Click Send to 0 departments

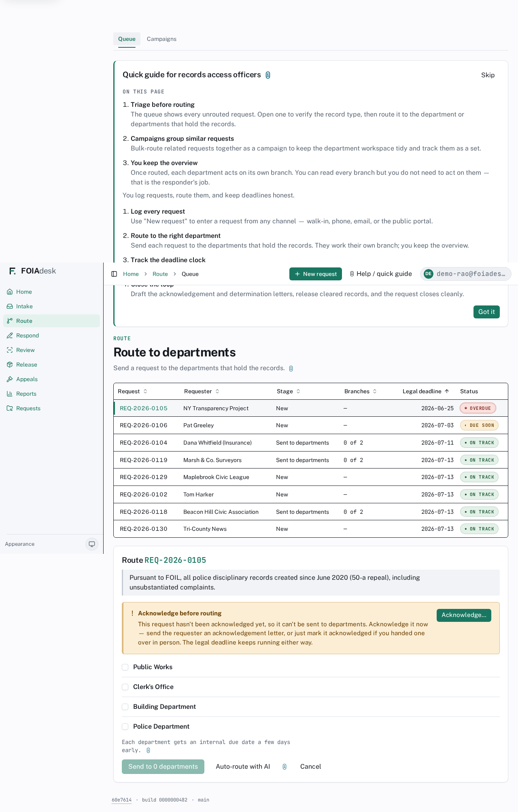click(163, 767)
